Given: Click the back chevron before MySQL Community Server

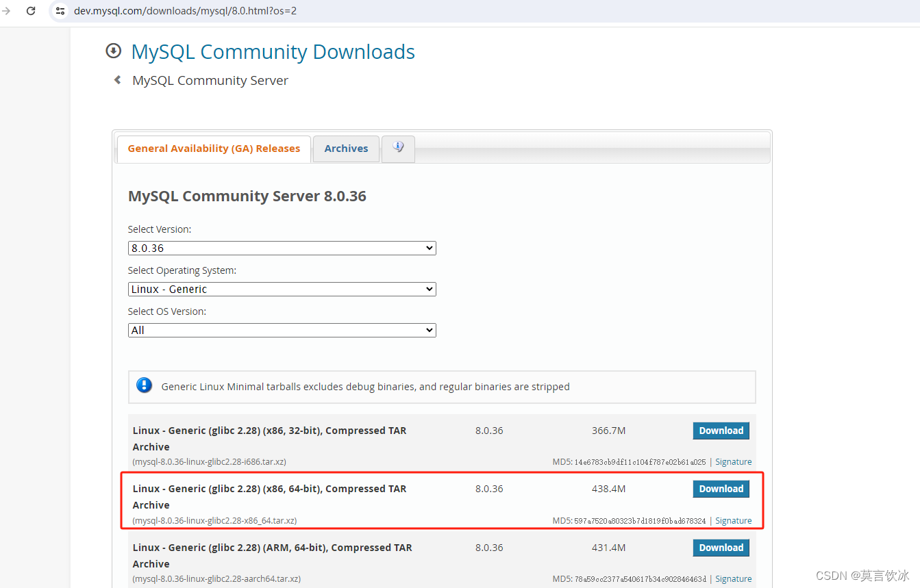Looking at the screenshot, I should tap(117, 80).
